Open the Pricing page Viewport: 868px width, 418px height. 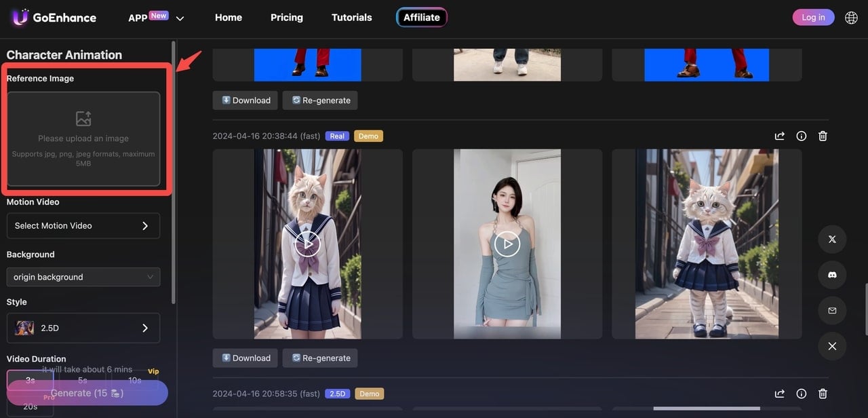287,18
